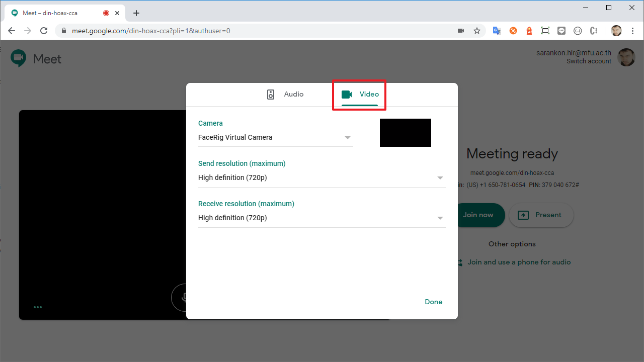Expand Send resolution dropdown
The image size is (644, 362).
[322, 177]
